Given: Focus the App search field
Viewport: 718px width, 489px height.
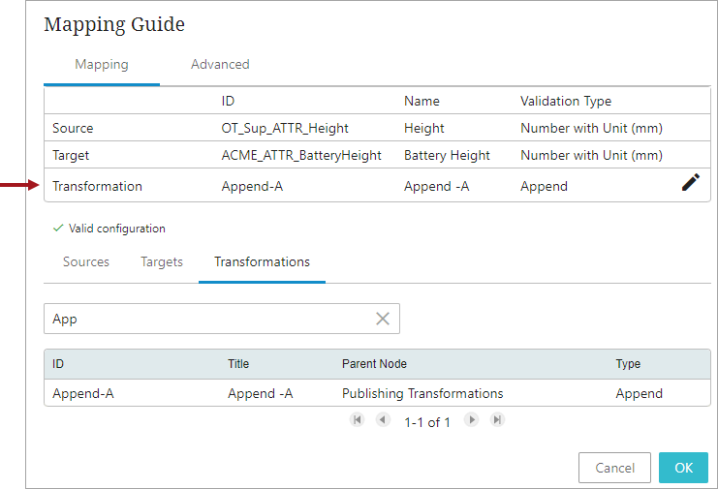Looking at the screenshot, I should coord(222,319).
